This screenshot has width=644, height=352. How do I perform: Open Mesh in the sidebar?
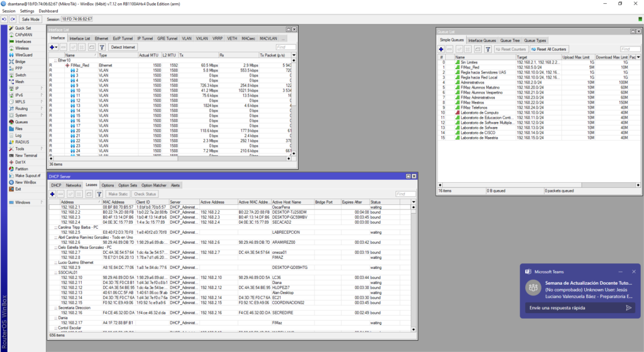19,82
